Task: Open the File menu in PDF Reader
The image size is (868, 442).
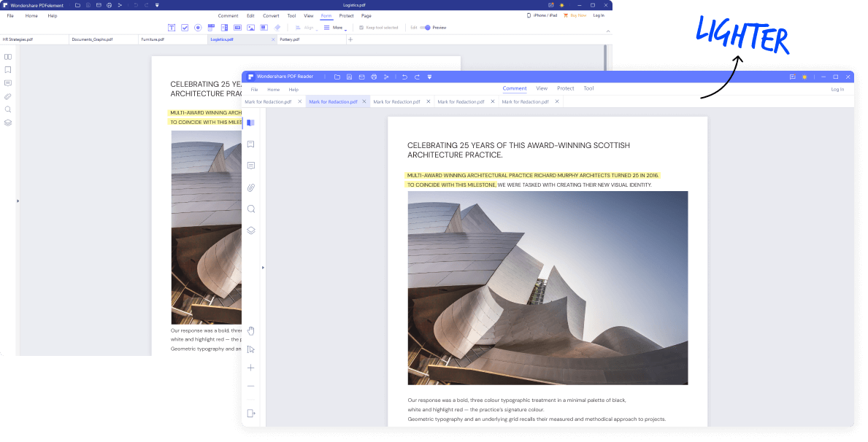Action: point(254,90)
